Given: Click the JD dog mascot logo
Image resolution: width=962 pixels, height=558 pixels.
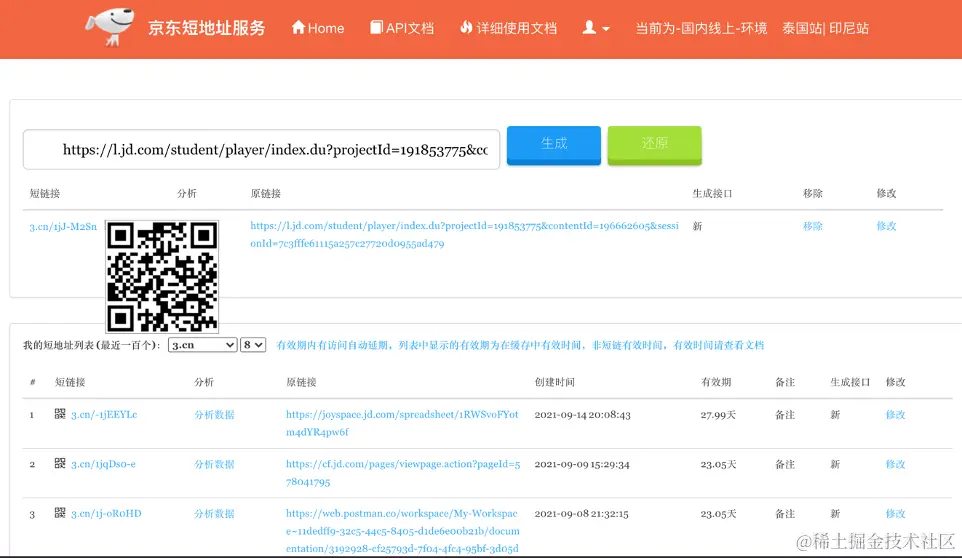Looking at the screenshot, I should pos(110,27).
